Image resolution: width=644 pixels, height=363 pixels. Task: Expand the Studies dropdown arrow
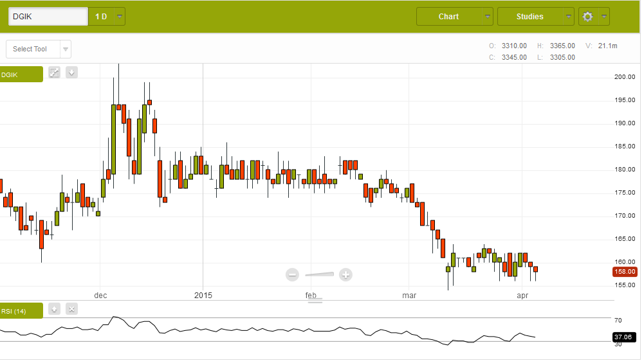click(x=568, y=17)
